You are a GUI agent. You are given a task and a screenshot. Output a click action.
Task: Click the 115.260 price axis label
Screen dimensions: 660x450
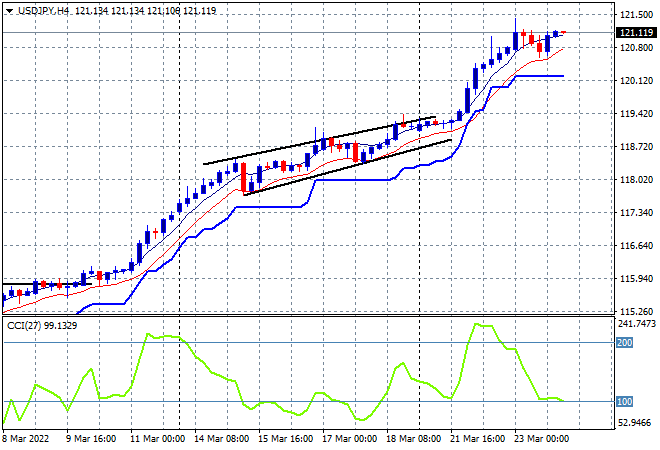pyautogui.click(x=636, y=312)
